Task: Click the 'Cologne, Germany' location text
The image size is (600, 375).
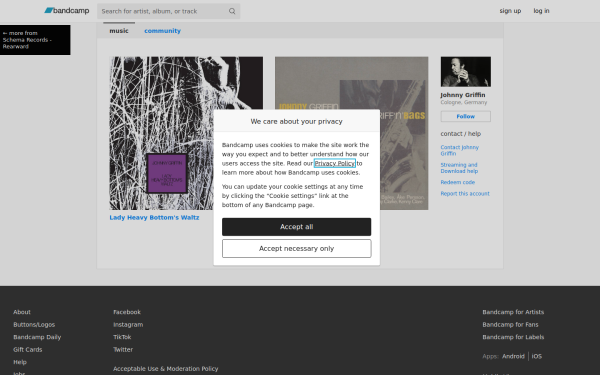Action: [463, 102]
